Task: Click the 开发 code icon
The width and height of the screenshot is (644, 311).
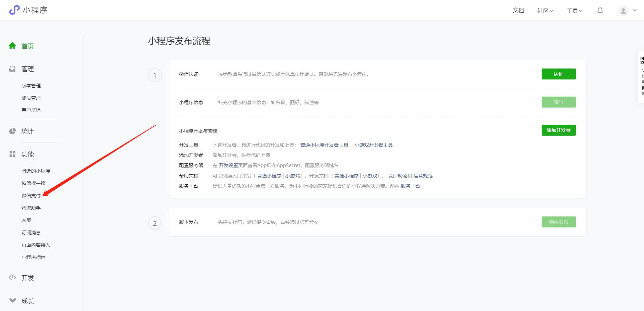Action: [13, 278]
